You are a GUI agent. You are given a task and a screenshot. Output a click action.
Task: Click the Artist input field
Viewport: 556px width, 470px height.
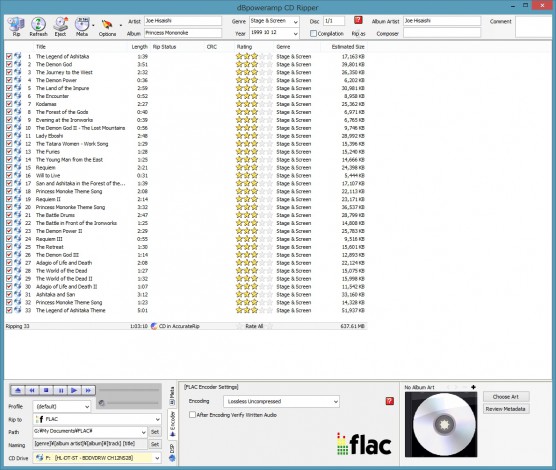(x=183, y=21)
